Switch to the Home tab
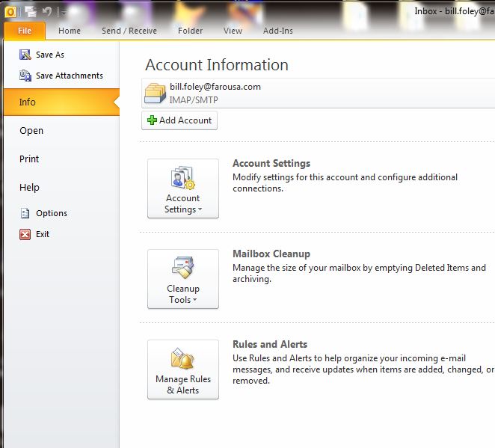The height and width of the screenshot is (448, 495). point(70,31)
